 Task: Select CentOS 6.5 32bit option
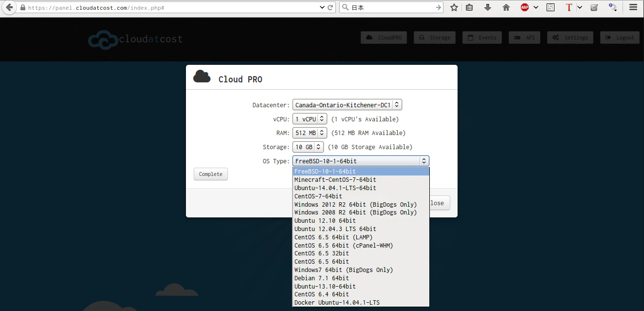point(361,253)
